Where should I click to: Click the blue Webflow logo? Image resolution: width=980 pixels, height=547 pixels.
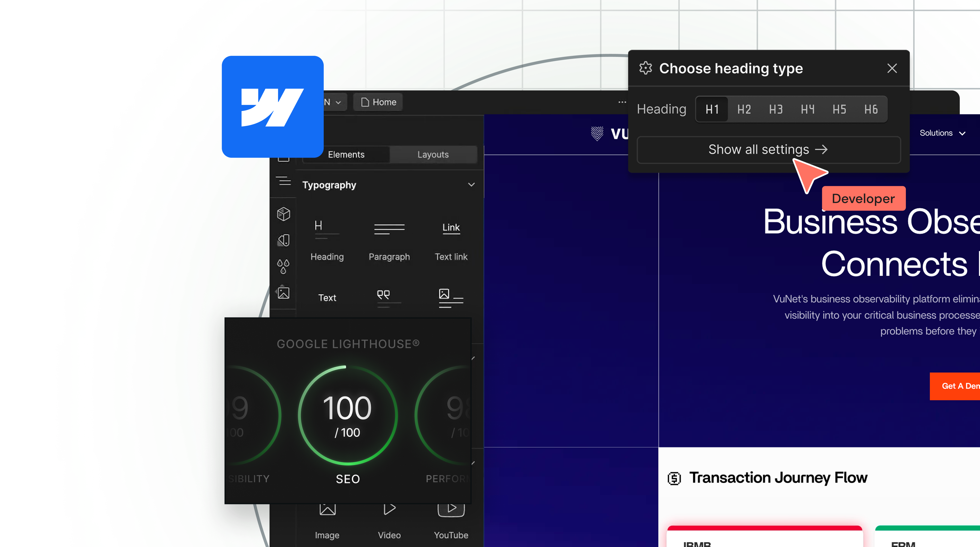pos(272,107)
